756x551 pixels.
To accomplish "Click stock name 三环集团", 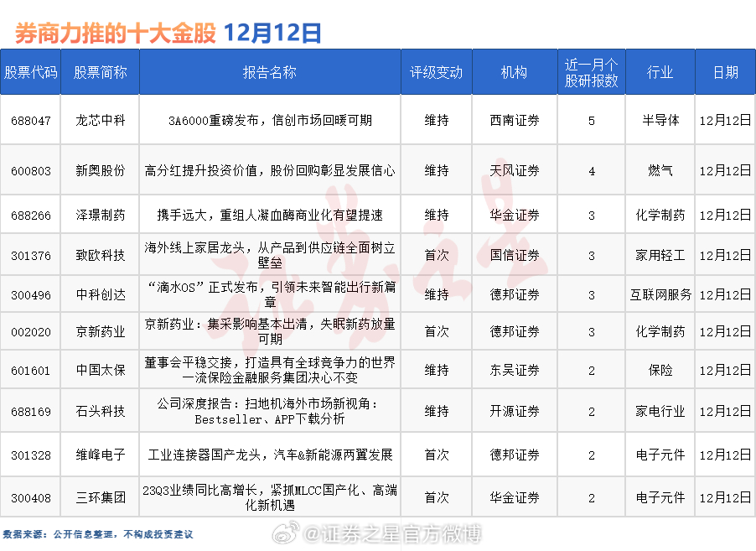I will [x=101, y=497].
